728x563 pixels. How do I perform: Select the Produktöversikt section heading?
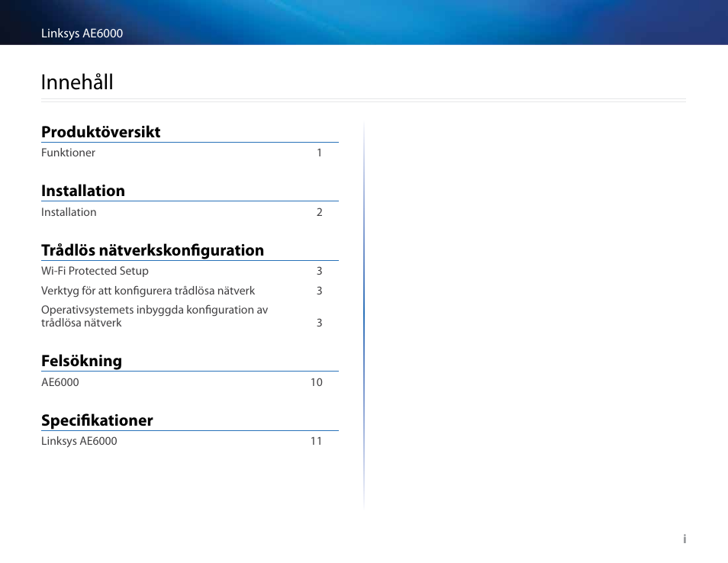[101, 132]
